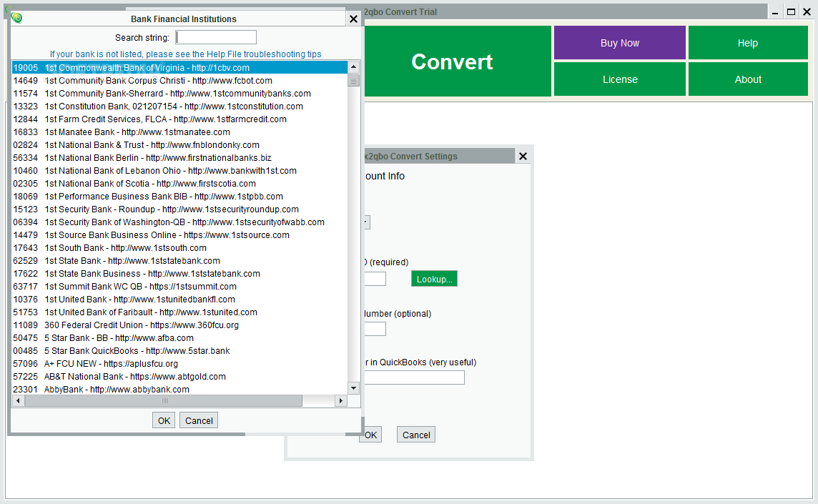Select 360 Federal Credit Union

179,325
